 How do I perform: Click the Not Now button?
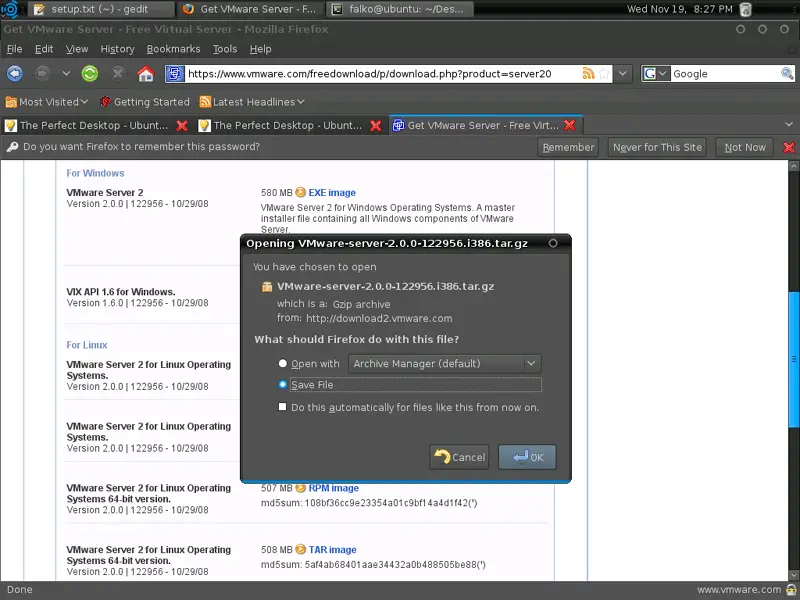745,147
